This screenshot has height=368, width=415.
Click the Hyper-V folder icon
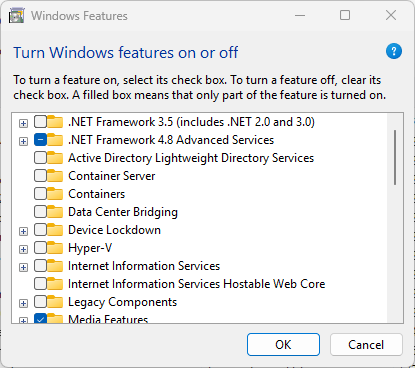click(x=55, y=248)
